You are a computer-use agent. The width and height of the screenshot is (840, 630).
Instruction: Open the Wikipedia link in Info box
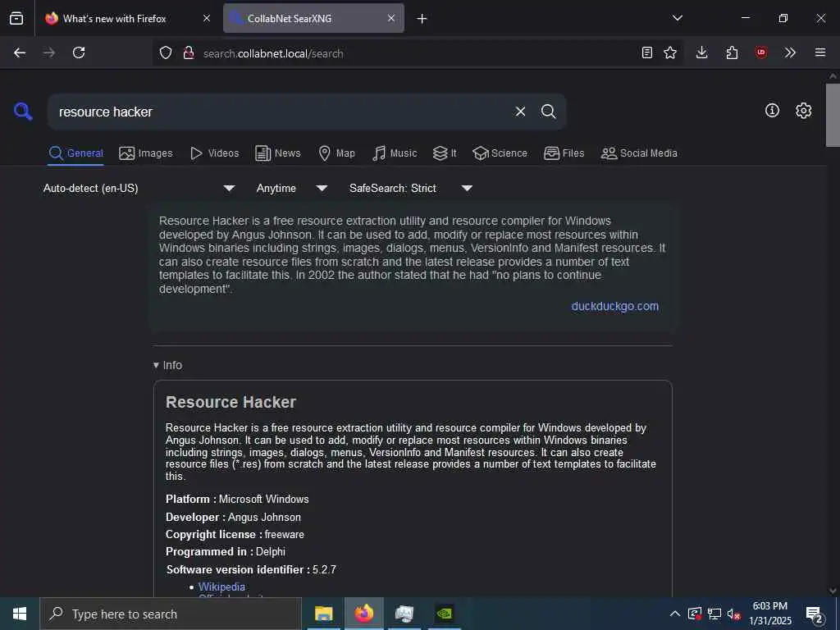tap(221, 587)
